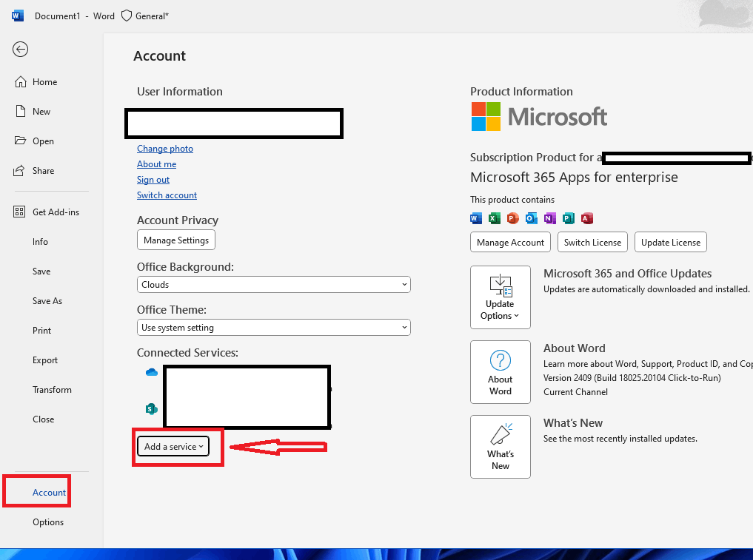
Task: Click the Sign out link
Action: [x=153, y=180]
